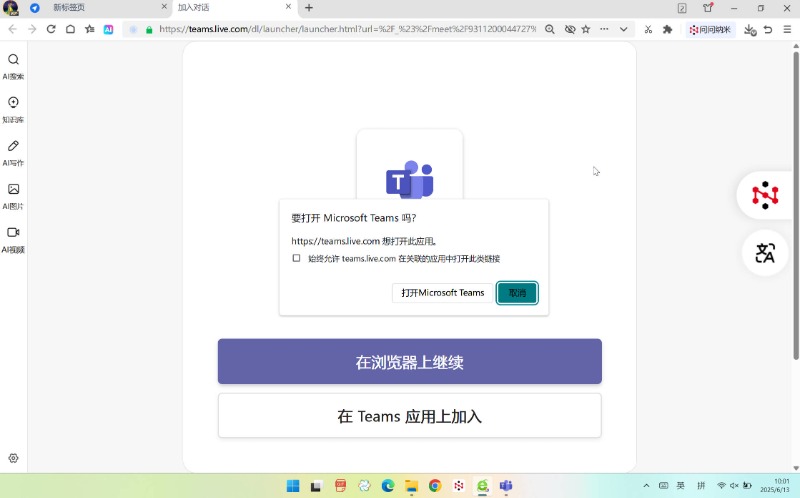Expand the address bar dropdown chevron
800x498 pixels.
[x=624, y=30]
